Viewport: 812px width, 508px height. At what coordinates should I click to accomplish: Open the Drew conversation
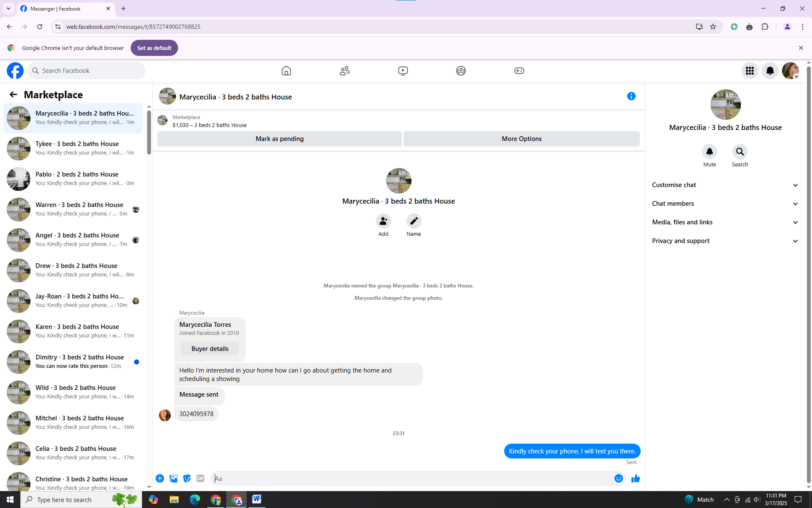click(x=73, y=270)
